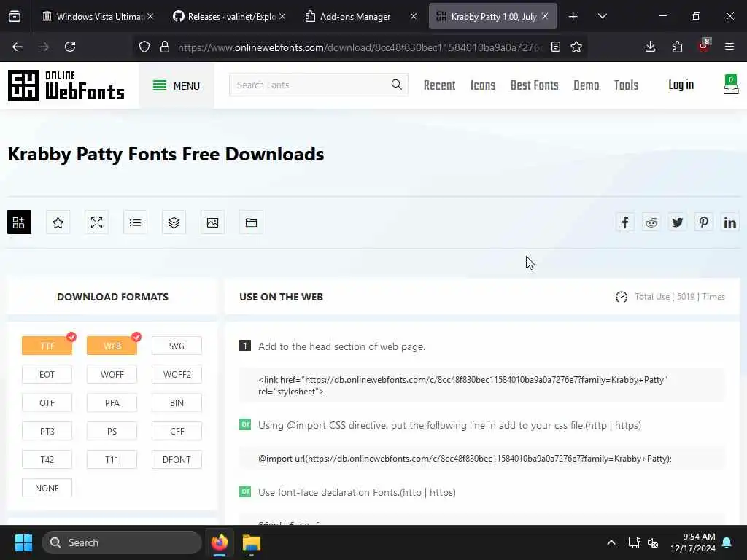Screen dimensions: 747x560
Task: Expand the list all tabs chevron
Action: (602, 16)
